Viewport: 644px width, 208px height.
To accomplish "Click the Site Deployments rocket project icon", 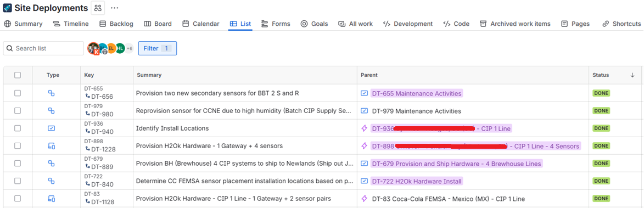I will click(7, 8).
